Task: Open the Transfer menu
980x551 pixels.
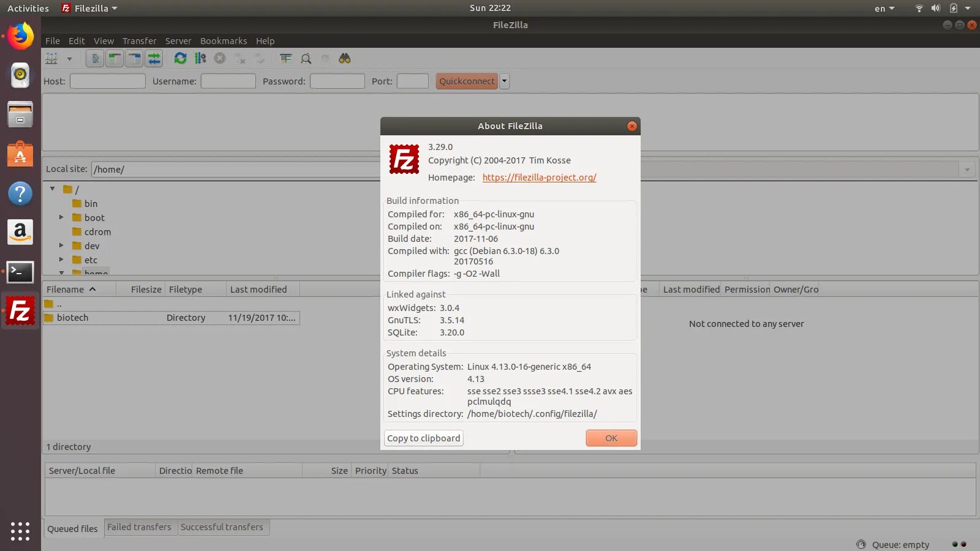Action: click(x=139, y=41)
